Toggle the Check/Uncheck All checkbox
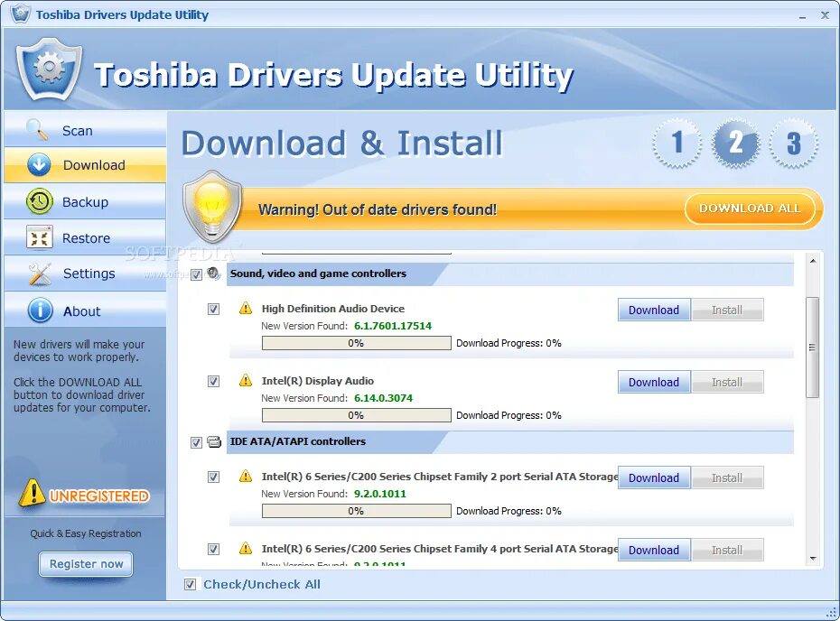This screenshot has width=840, height=621. click(x=190, y=584)
